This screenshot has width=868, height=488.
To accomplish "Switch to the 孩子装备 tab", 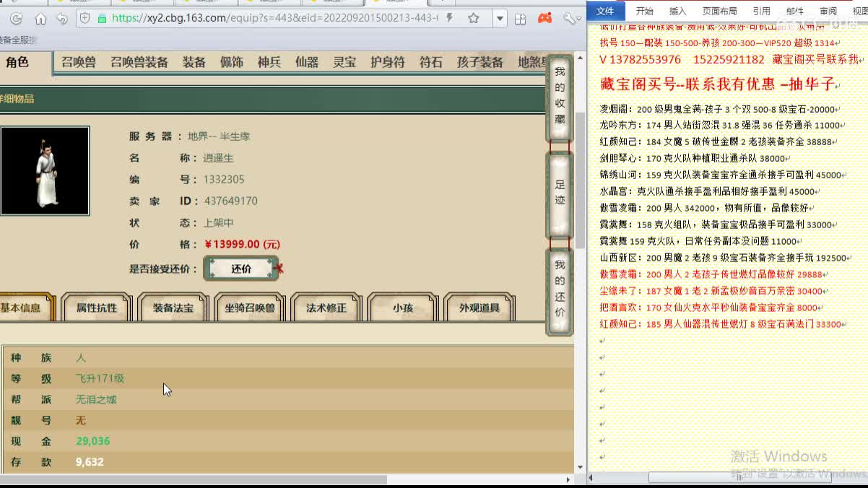I will [480, 62].
